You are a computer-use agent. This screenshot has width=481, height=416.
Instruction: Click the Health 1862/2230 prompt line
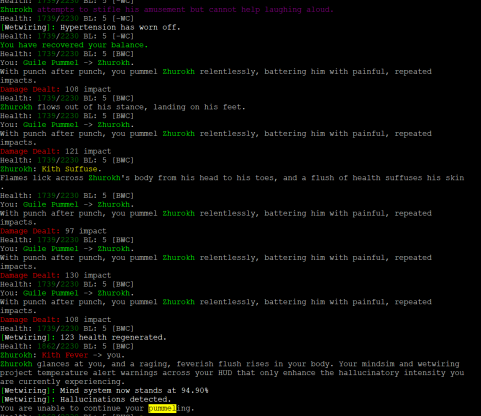[67, 346]
